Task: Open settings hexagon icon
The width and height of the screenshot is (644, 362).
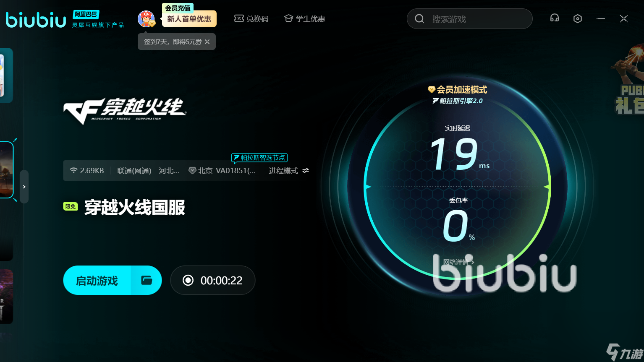Action: pyautogui.click(x=578, y=18)
